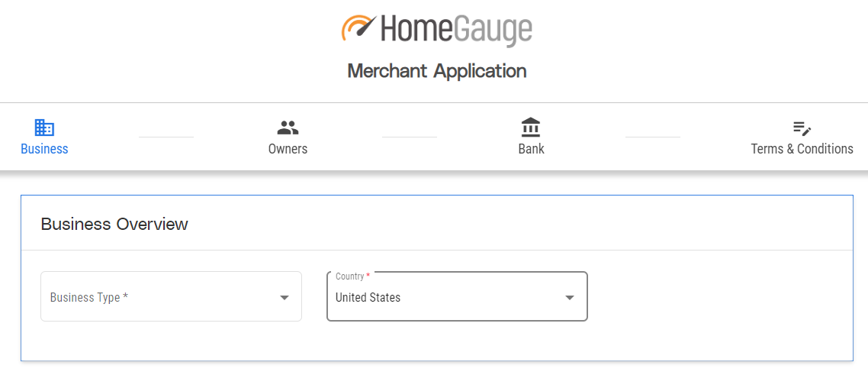Screen dimensions: 868x375
Task: Jump to Terms & Conditions step label
Action: pos(802,149)
